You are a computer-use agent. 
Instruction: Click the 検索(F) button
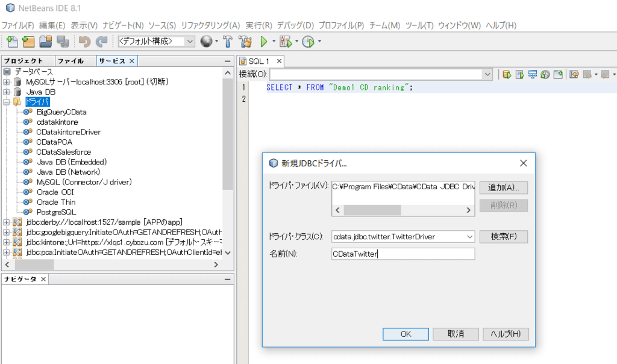pyautogui.click(x=503, y=236)
